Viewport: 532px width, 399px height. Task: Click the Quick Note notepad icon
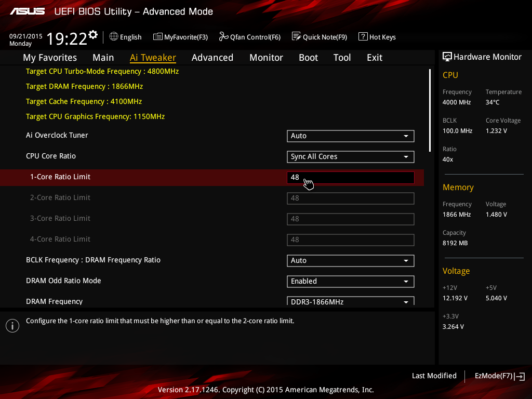[296, 36]
